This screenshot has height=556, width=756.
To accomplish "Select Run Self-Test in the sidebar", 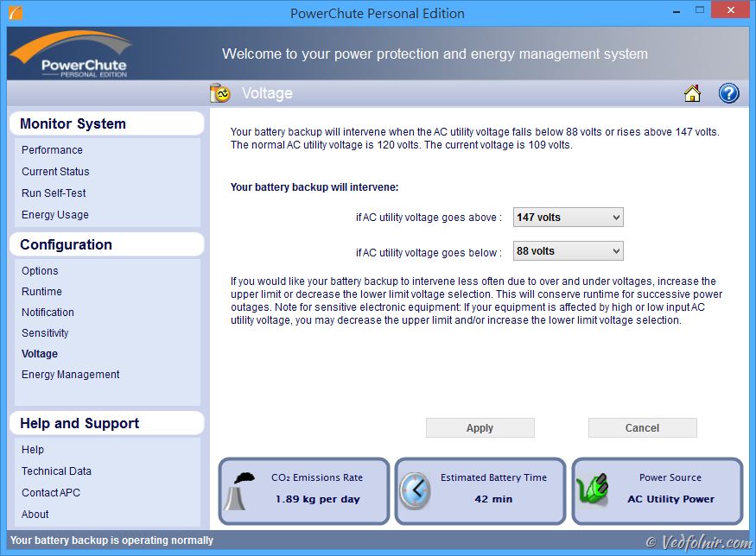I will [x=54, y=193].
